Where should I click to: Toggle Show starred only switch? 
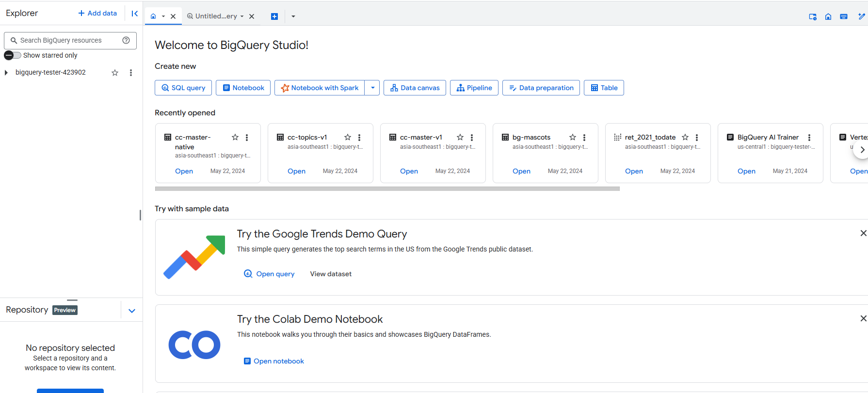point(13,55)
